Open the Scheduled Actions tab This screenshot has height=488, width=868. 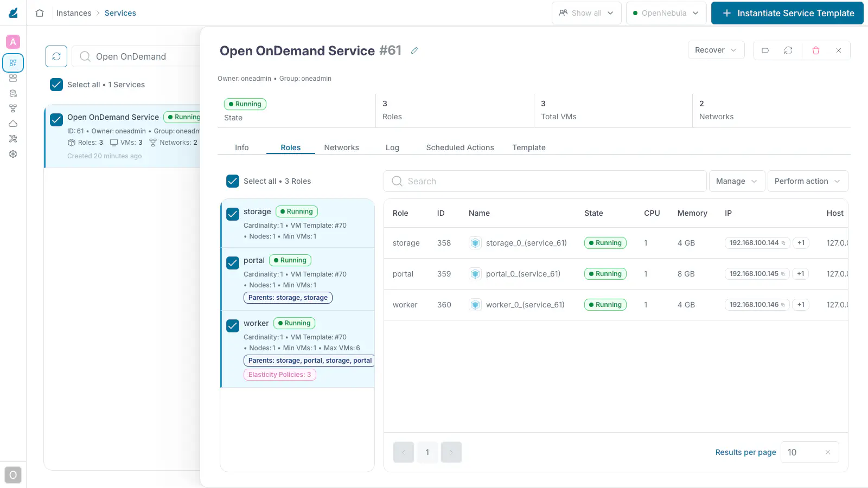pos(460,147)
